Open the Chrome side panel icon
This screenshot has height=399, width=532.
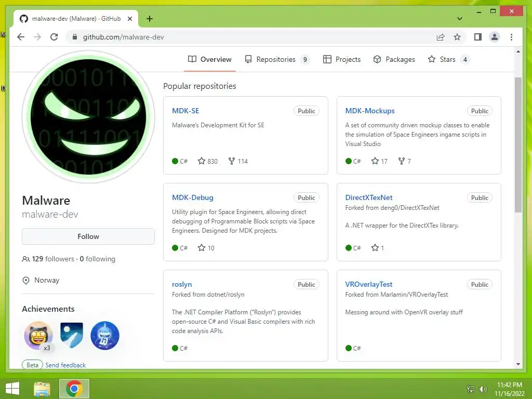(478, 37)
